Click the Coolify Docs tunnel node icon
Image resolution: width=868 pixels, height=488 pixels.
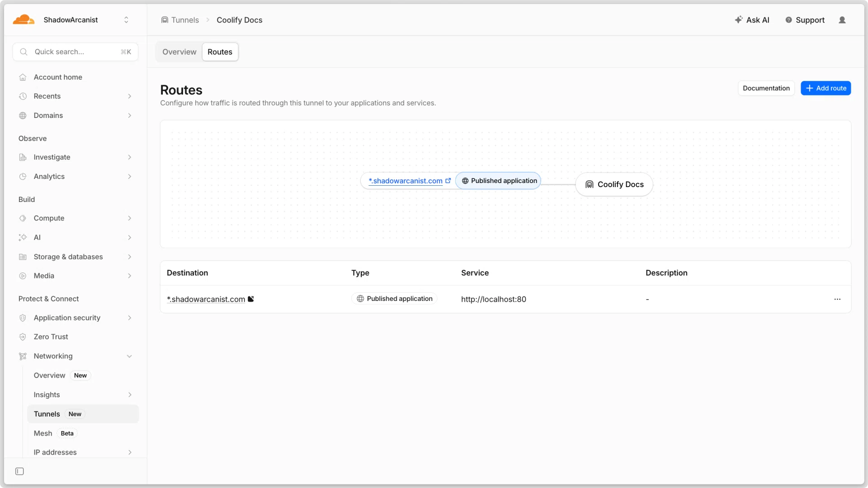(x=589, y=184)
